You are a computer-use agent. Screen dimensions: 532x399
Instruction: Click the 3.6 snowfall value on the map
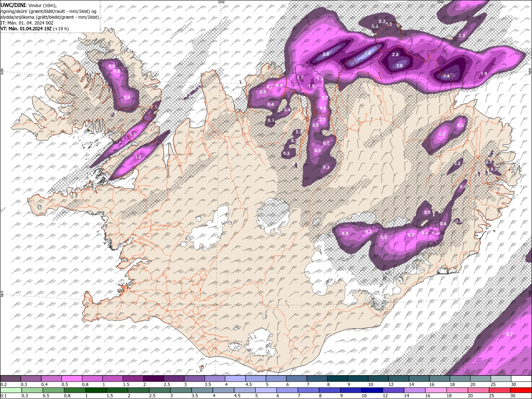click(399, 66)
